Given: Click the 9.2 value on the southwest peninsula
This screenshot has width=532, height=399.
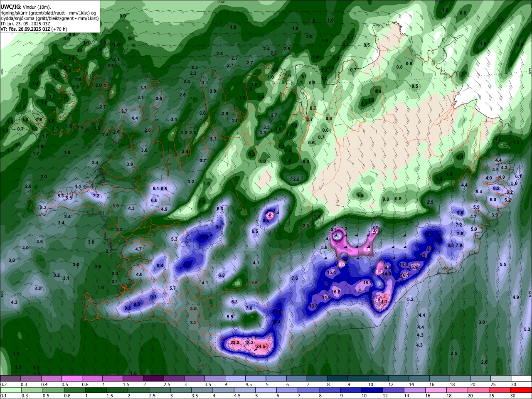Looking at the screenshot, I should pyautogui.click(x=128, y=308).
